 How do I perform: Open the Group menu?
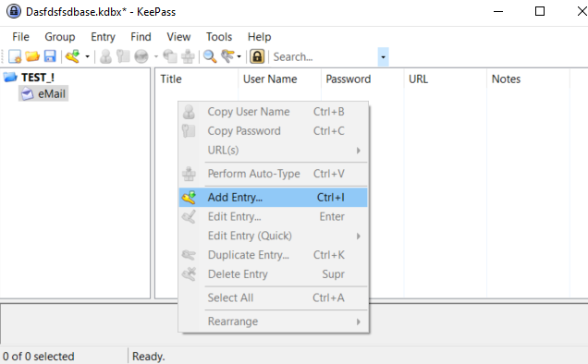59,37
